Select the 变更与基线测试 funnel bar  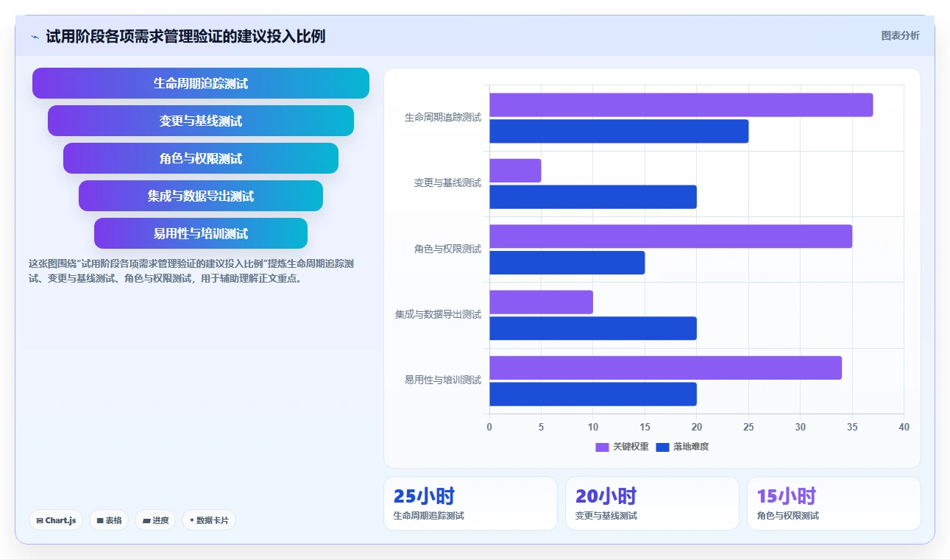tap(201, 121)
